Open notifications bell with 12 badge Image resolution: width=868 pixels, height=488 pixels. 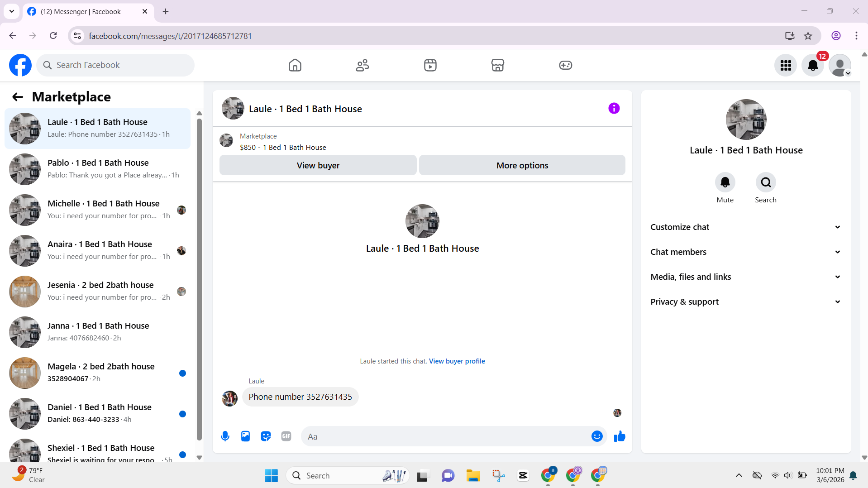click(813, 66)
